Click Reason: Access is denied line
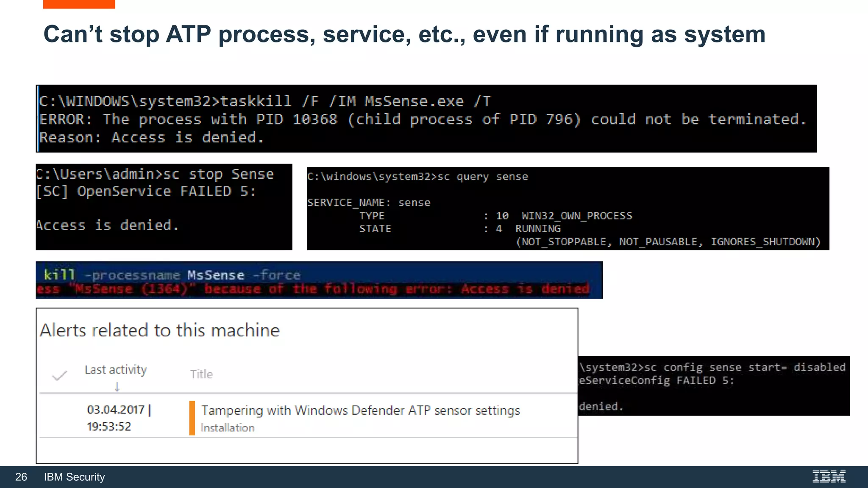The height and width of the screenshot is (488, 868). click(151, 138)
